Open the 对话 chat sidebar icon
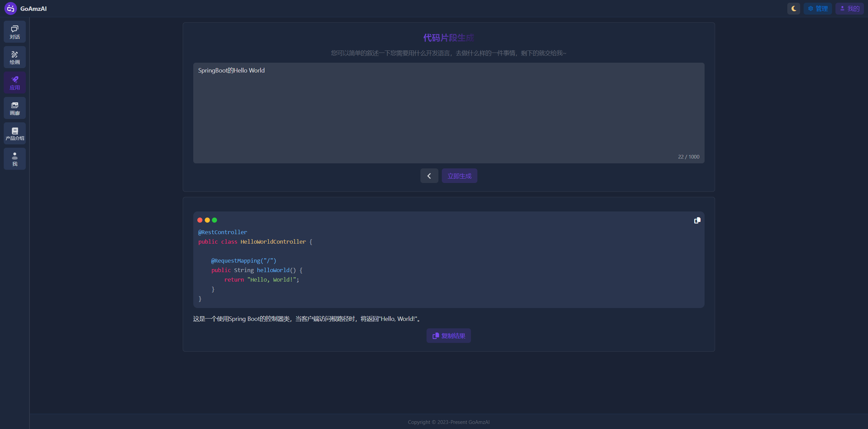The image size is (868, 429). coord(15,32)
